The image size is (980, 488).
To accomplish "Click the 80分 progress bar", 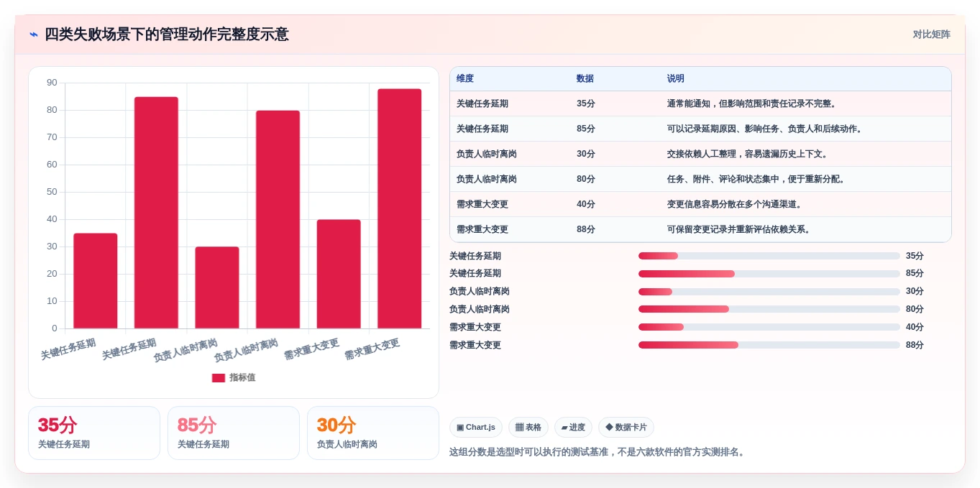I will coord(769,309).
